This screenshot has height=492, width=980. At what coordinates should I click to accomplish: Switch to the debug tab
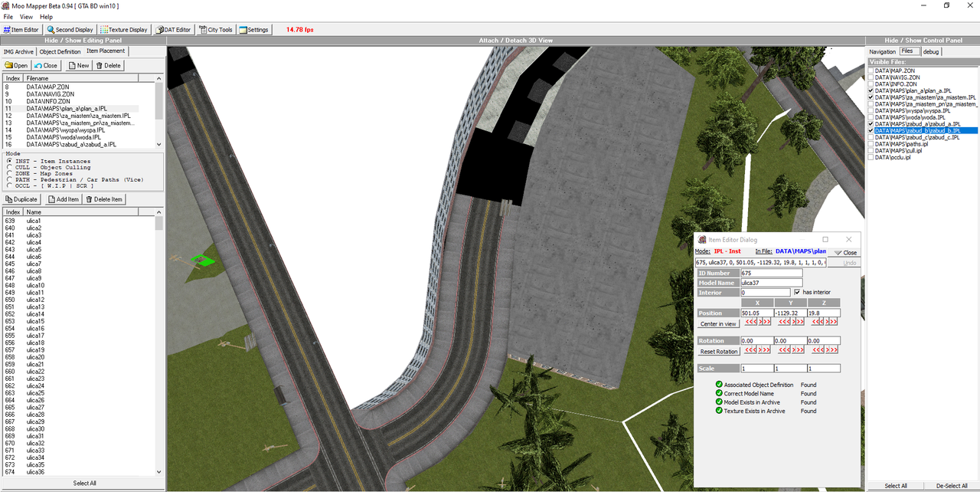click(931, 51)
